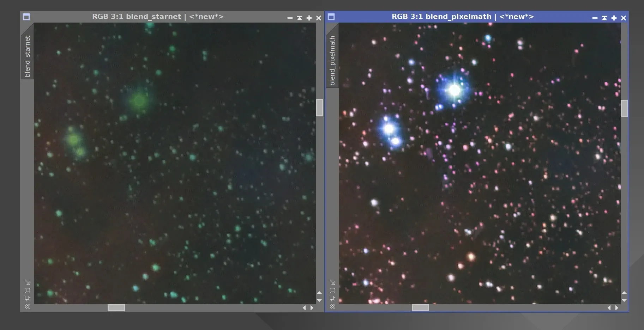
Task: Click the concentric circles icon in blend_pixelmath window
Action: 333,307
